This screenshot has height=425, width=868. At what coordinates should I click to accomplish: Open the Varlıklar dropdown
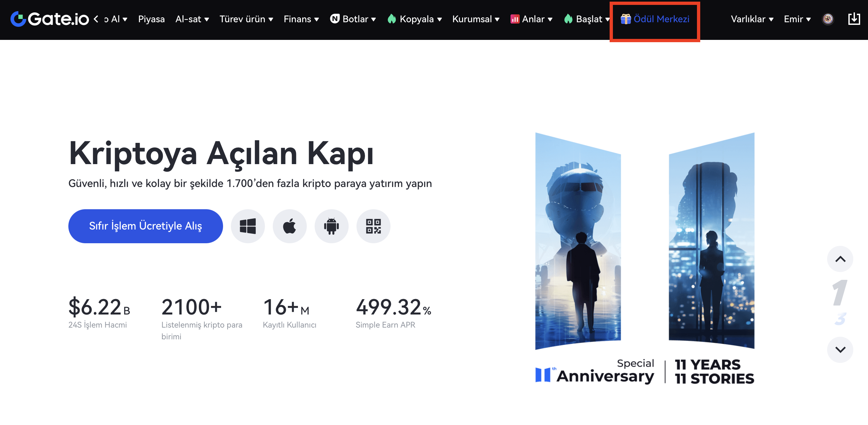click(x=752, y=19)
